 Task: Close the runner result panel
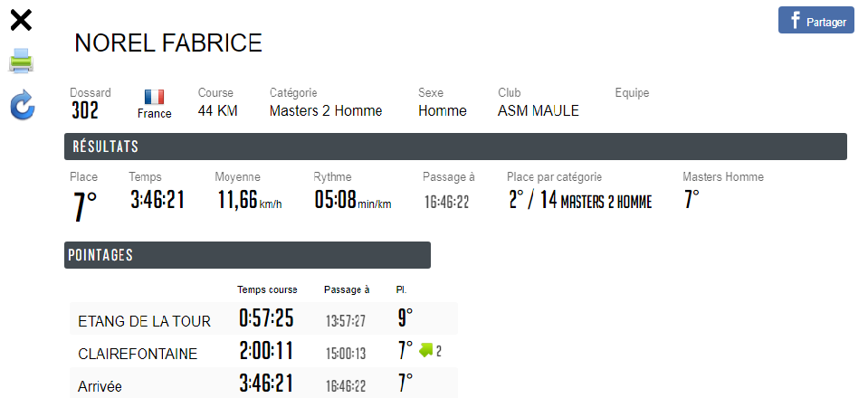pyautogui.click(x=21, y=20)
